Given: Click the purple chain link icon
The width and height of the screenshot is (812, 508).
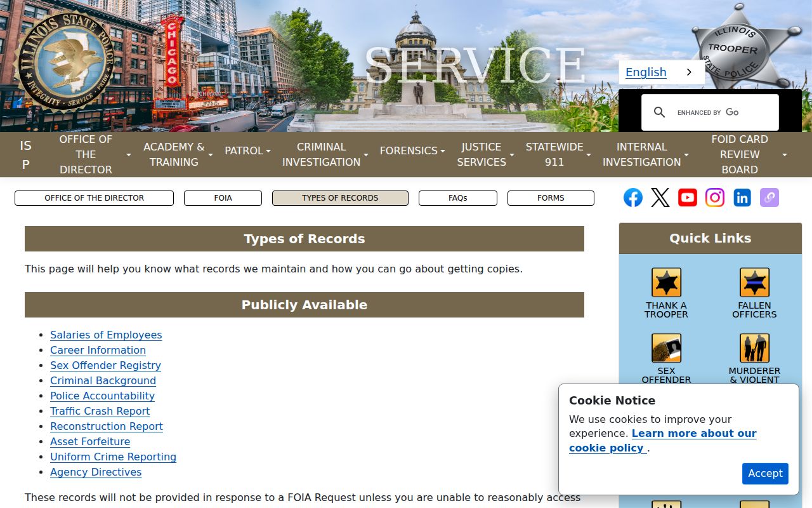Looking at the screenshot, I should click(769, 197).
